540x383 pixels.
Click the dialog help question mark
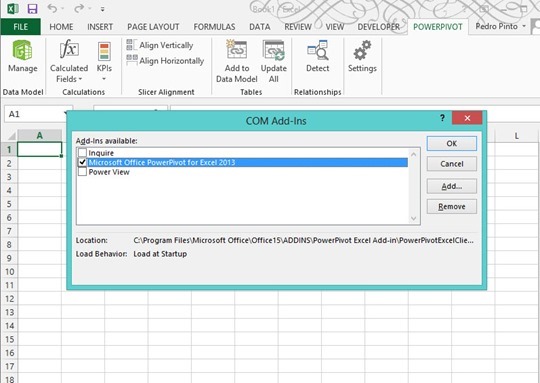pos(442,118)
